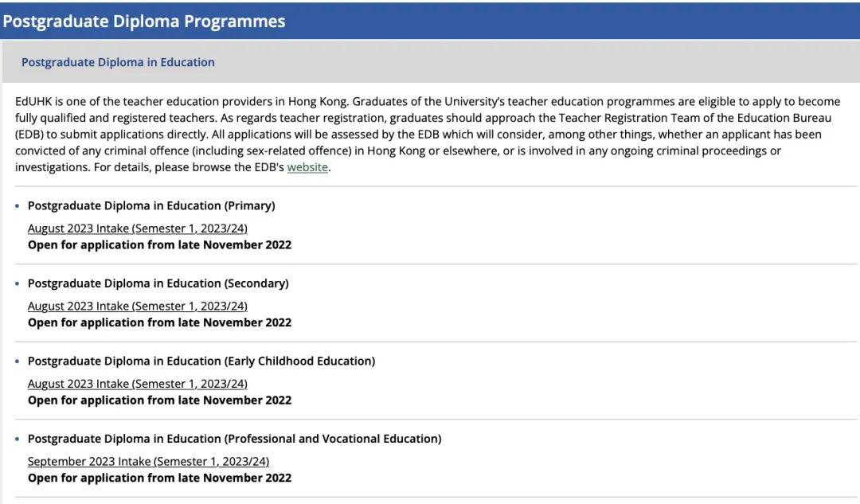
Task: Open August 2023 Intake link under Secondary
Action: coord(138,306)
